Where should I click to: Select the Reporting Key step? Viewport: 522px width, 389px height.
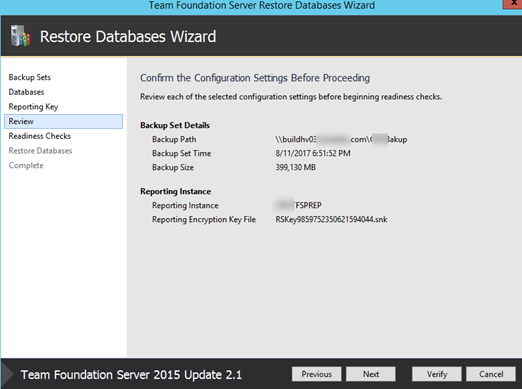tap(33, 107)
